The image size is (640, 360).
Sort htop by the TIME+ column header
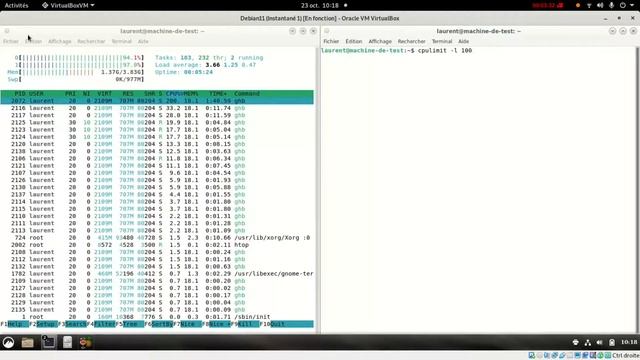(x=218, y=93)
